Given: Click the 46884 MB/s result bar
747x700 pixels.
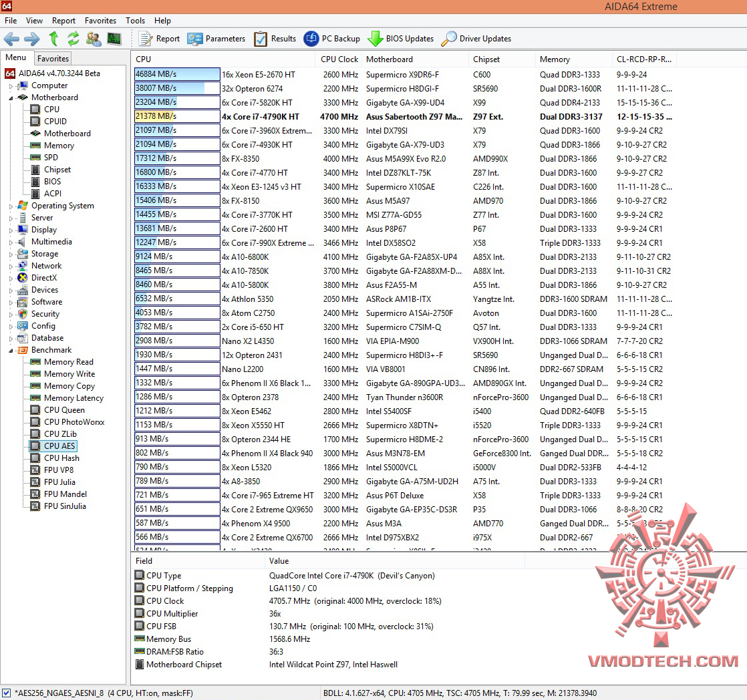Looking at the screenshot, I should coord(177,74).
